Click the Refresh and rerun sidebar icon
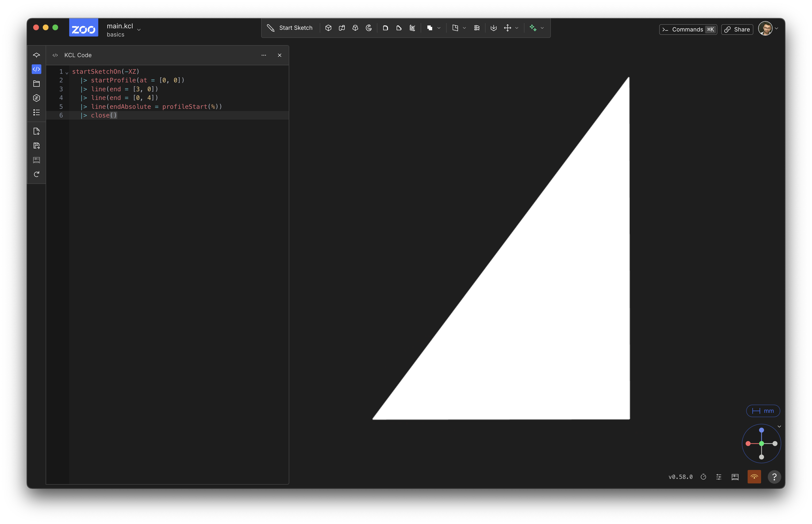The image size is (812, 524). [x=37, y=174]
